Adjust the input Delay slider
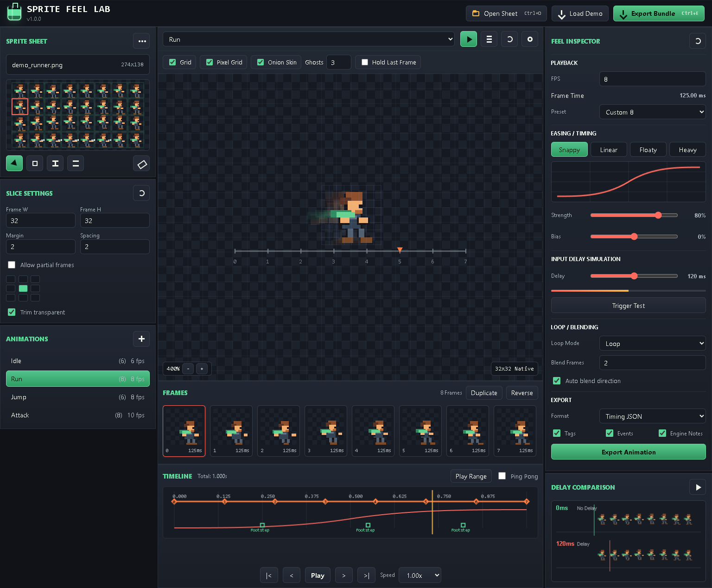The height and width of the screenshot is (588, 712). coord(634,276)
